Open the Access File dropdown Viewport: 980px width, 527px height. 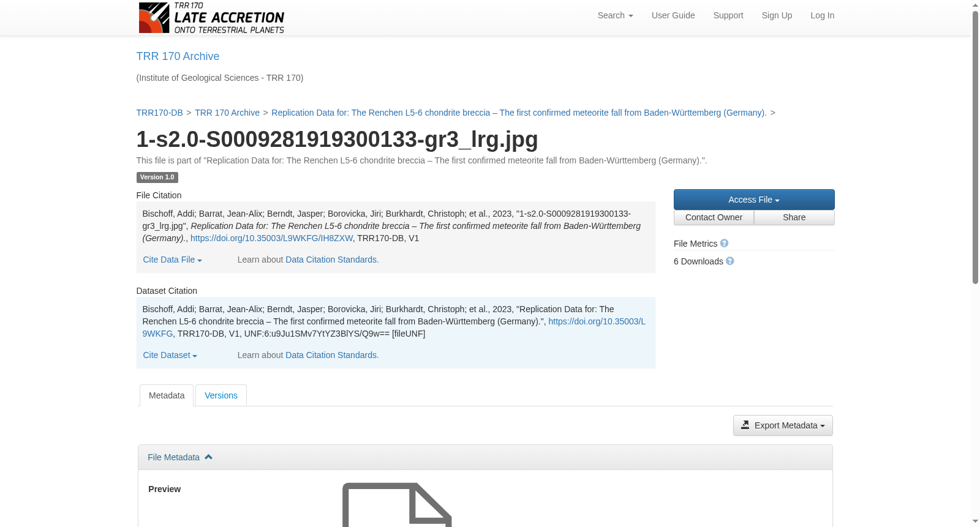754,200
